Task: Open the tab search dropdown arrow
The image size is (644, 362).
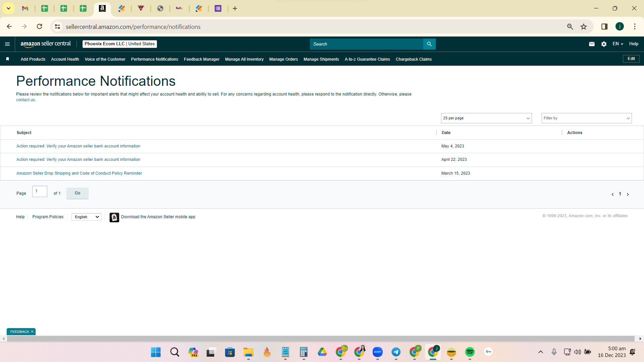Action: (x=8, y=8)
